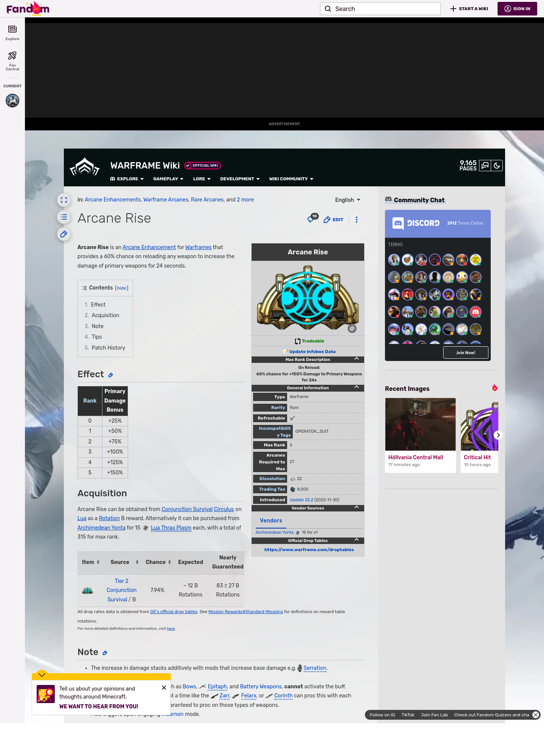Click the Arcane Rise table item icon
Screen dimensions: 544x756
pos(88,590)
